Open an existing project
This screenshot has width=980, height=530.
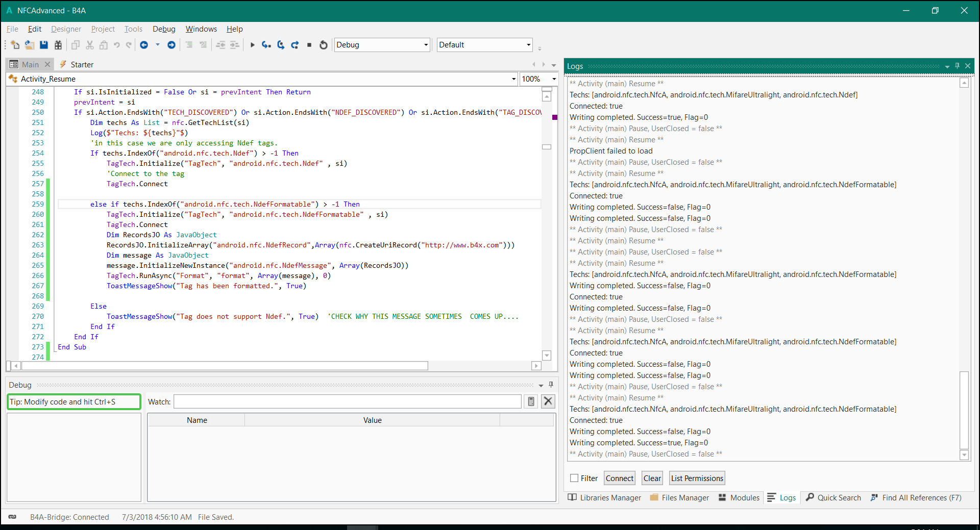click(x=29, y=45)
